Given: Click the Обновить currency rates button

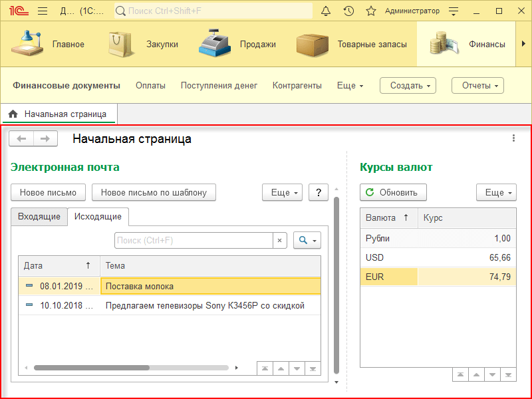Looking at the screenshot, I should tap(393, 192).
